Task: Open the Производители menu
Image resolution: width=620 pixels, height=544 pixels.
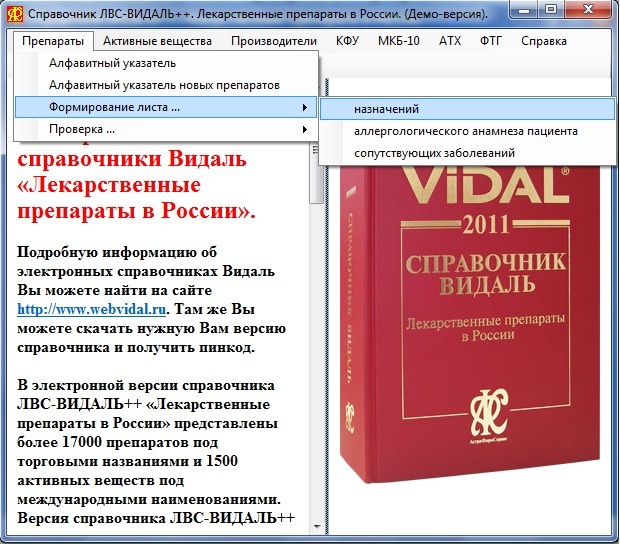Action: tap(274, 41)
